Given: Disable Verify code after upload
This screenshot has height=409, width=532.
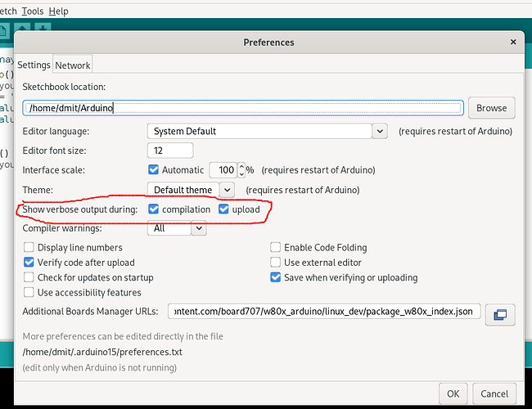Looking at the screenshot, I should [29, 262].
